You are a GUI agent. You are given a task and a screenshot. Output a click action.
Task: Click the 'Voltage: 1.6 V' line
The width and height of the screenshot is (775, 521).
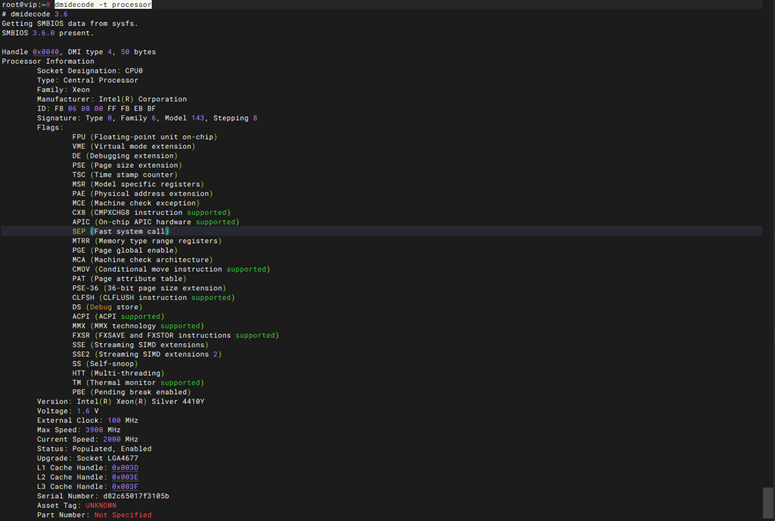click(68, 411)
